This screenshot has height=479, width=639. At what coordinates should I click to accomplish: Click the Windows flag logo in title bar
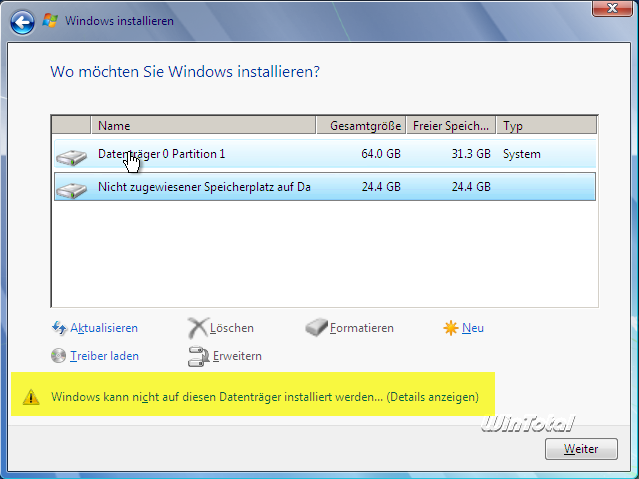pyautogui.click(x=50, y=20)
